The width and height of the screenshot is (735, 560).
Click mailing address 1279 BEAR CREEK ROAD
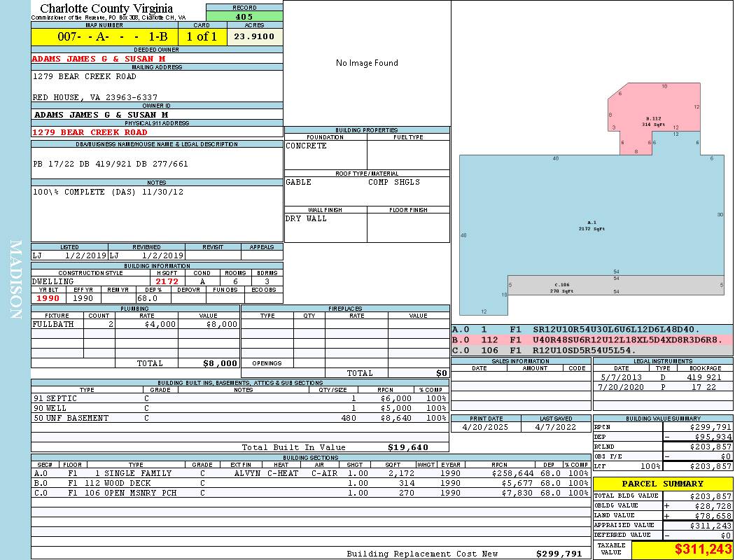coord(85,76)
